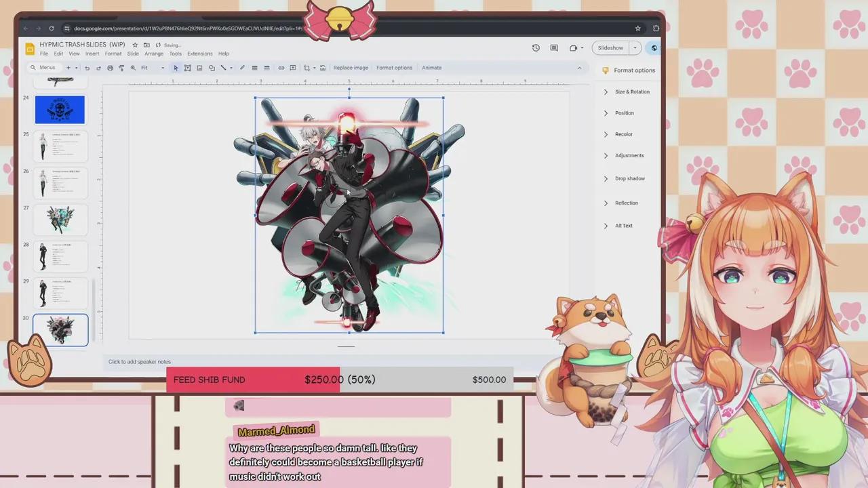
Task: Open version history clock icon
Action: coord(536,48)
